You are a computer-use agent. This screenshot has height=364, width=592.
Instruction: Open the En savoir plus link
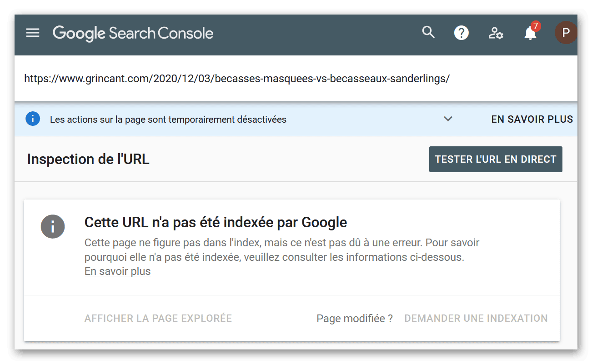point(117,271)
